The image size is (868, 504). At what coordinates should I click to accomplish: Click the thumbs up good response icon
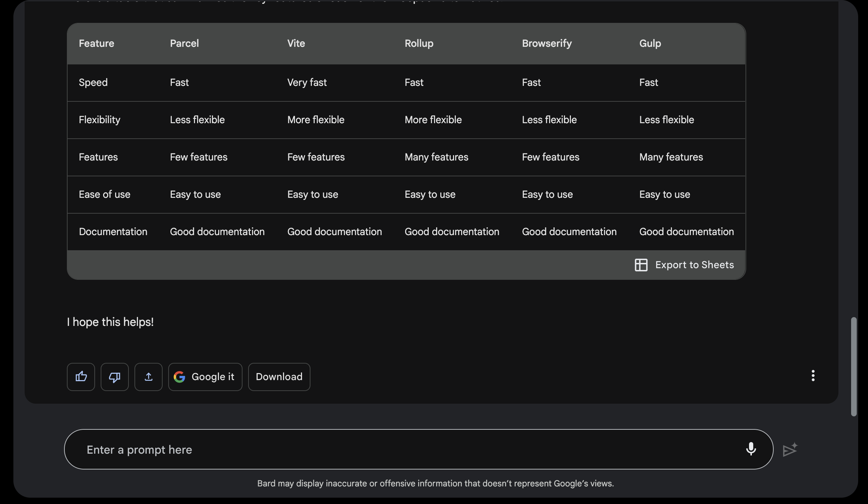[x=81, y=377]
